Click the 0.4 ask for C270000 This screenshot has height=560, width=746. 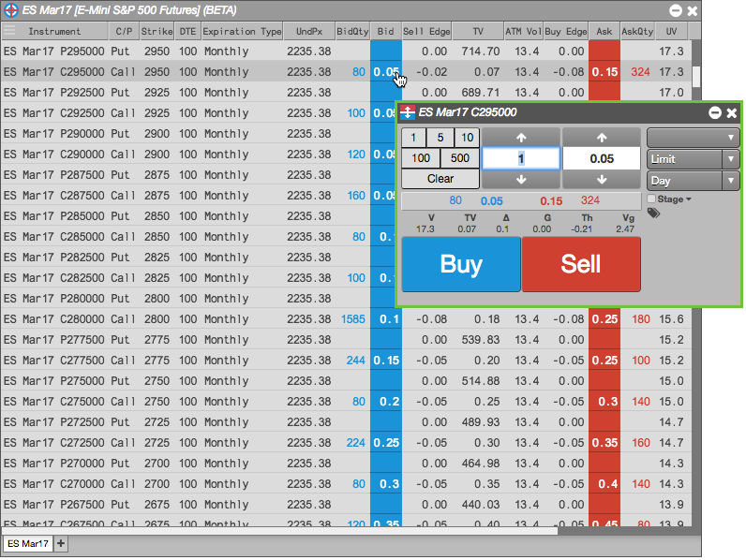604,484
